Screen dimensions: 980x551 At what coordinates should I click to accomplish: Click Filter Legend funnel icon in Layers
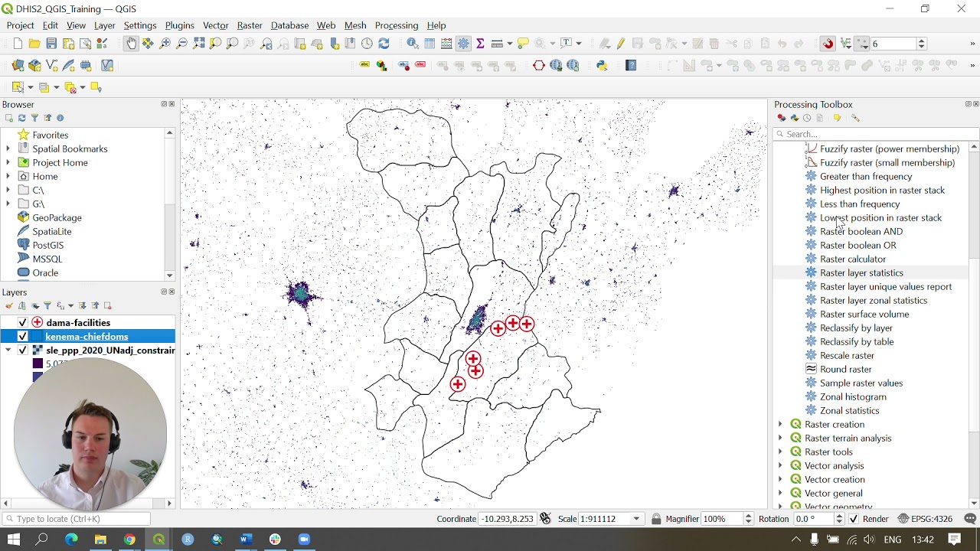(x=47, y=305)
